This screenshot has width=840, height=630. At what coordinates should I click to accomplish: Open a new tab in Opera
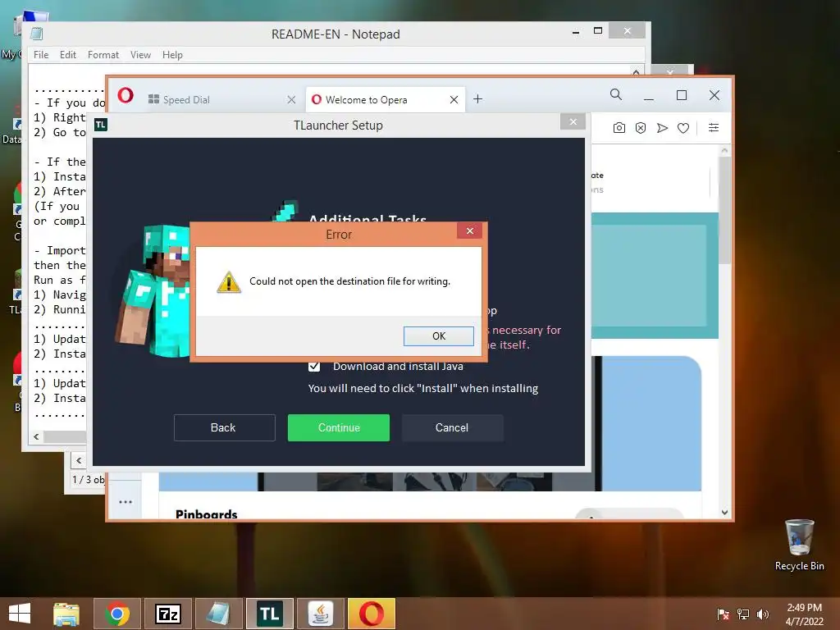[x=478, y=99]
